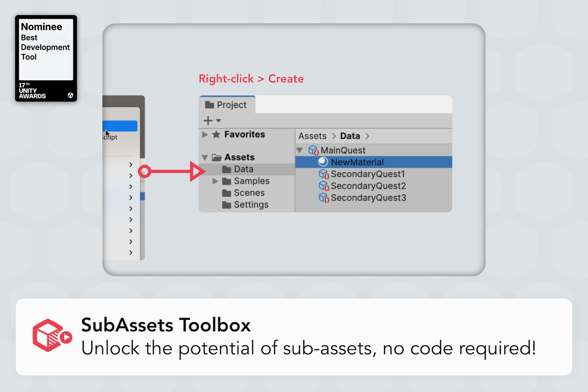Image resolution: width=588 pixels, height=392 pixels.
Task: Click the Favorites star icon
Action: [x=215, y=134]
